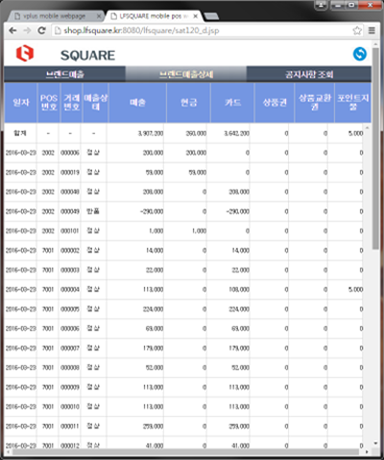Close the LFSQUARE mobile pos tab

point(196,16)
